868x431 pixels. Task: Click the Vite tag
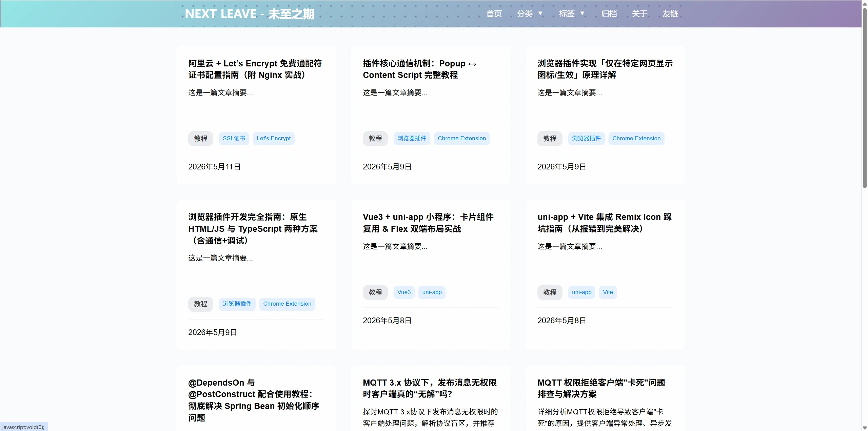[608, 292]
